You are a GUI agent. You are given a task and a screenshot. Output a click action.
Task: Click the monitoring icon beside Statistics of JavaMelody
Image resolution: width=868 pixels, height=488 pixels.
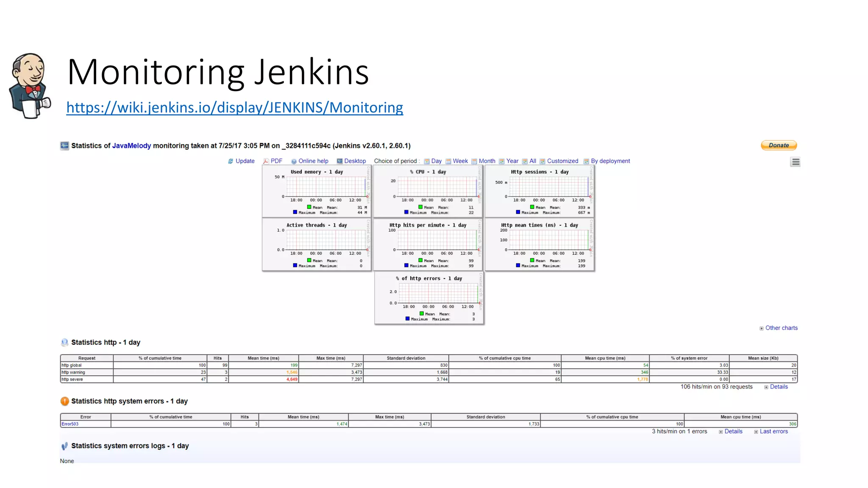(64, 146)
